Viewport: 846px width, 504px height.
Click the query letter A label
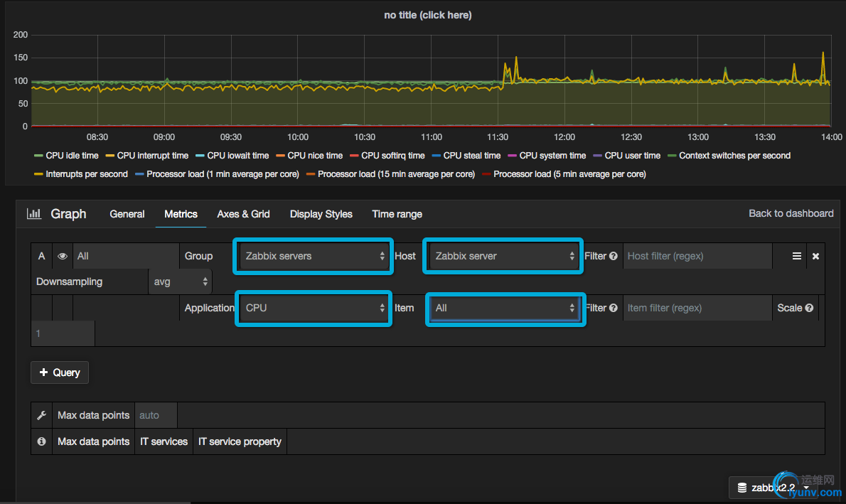pyautogui.click(x=41, y=256)
